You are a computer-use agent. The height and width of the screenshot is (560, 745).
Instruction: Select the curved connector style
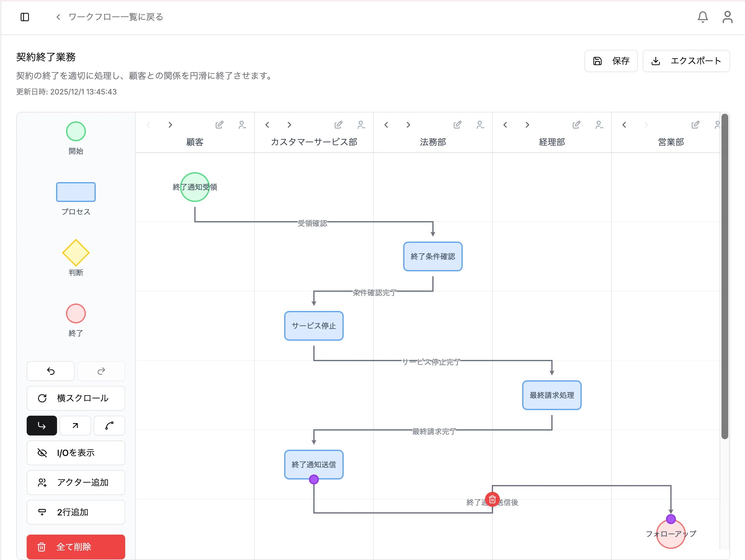[x=109, y=426]
